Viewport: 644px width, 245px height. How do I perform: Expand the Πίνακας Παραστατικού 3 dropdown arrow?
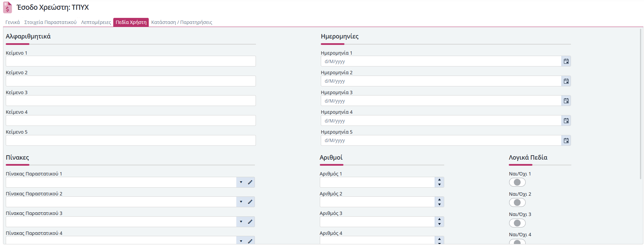coord(241,222)
